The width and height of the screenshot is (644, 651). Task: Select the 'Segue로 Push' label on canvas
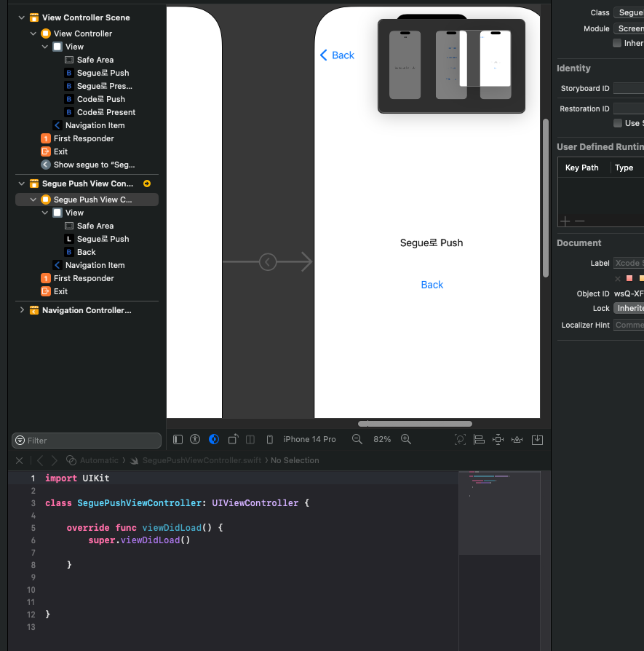431,243
